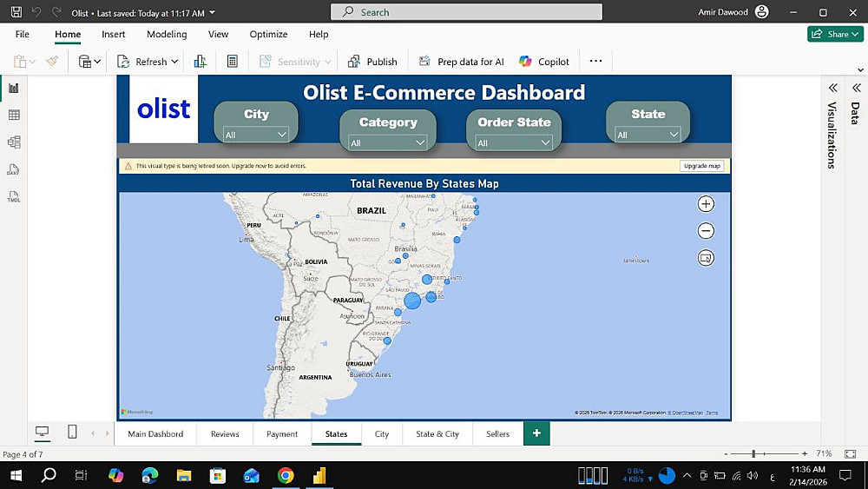Click the Copilot ribbon button
868x489 pixels.
(x=544, y=62)
